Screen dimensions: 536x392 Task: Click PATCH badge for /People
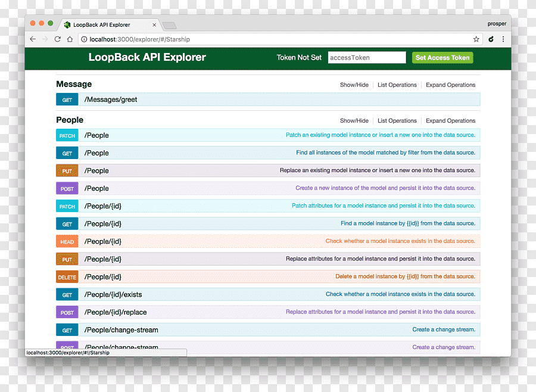[x=67, y=135]
